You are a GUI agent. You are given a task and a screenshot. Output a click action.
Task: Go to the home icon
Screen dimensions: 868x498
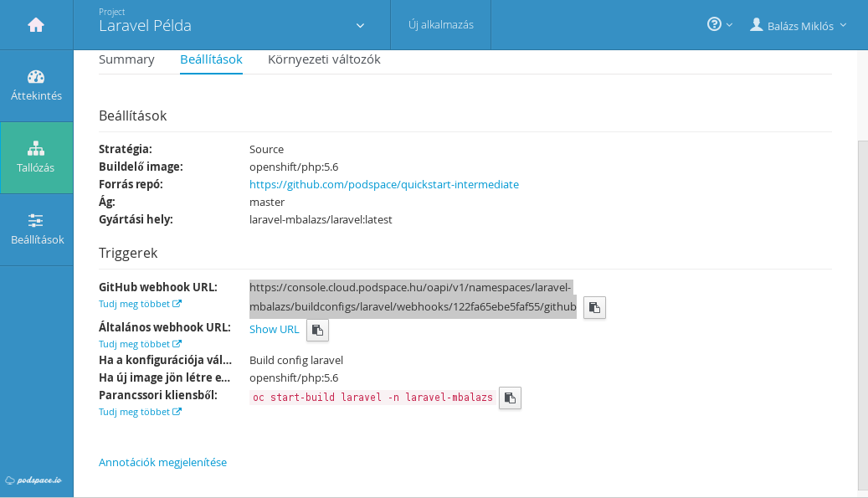36,25
